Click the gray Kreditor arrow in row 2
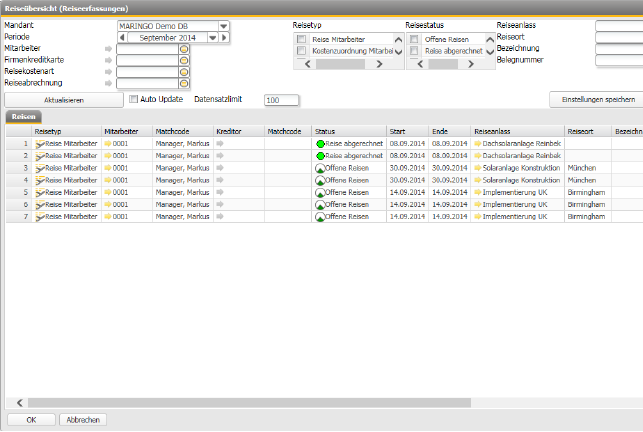This screenshot has width=643, height=432. [x=220, y=156]
